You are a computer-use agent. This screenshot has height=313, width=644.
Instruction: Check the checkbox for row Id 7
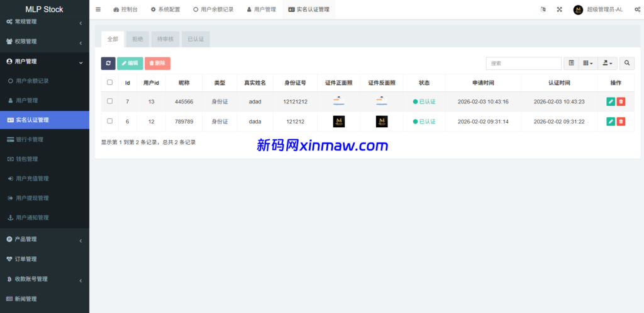click(x=109, y=101)
